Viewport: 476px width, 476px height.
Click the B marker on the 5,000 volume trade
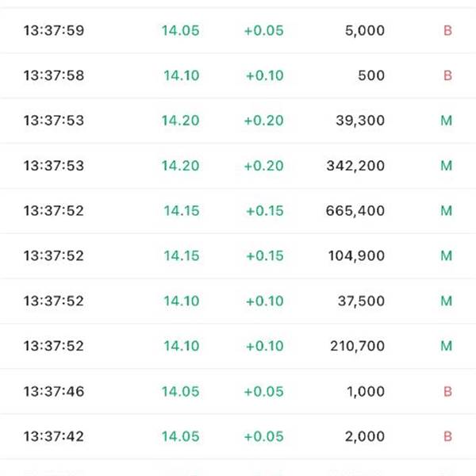[447, 31]
